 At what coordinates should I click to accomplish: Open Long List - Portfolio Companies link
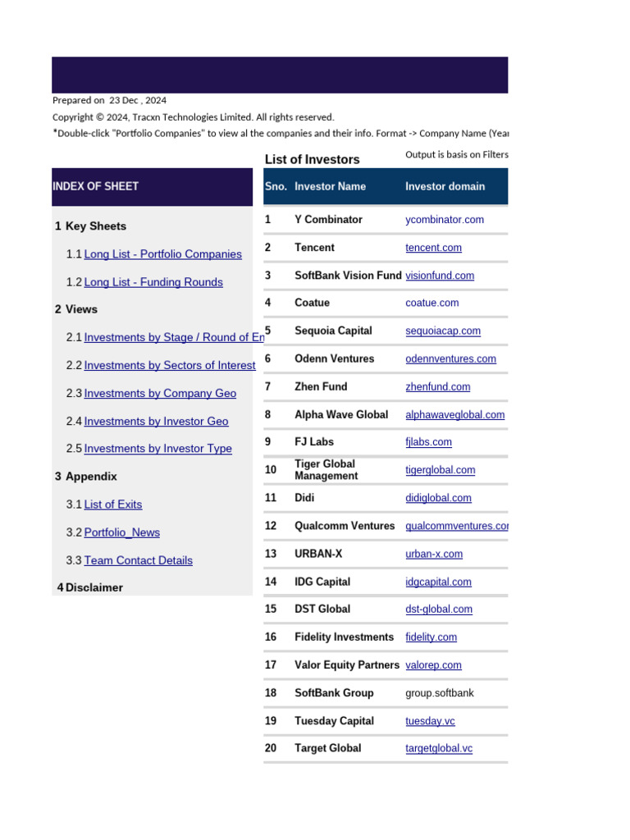(162, 254)
